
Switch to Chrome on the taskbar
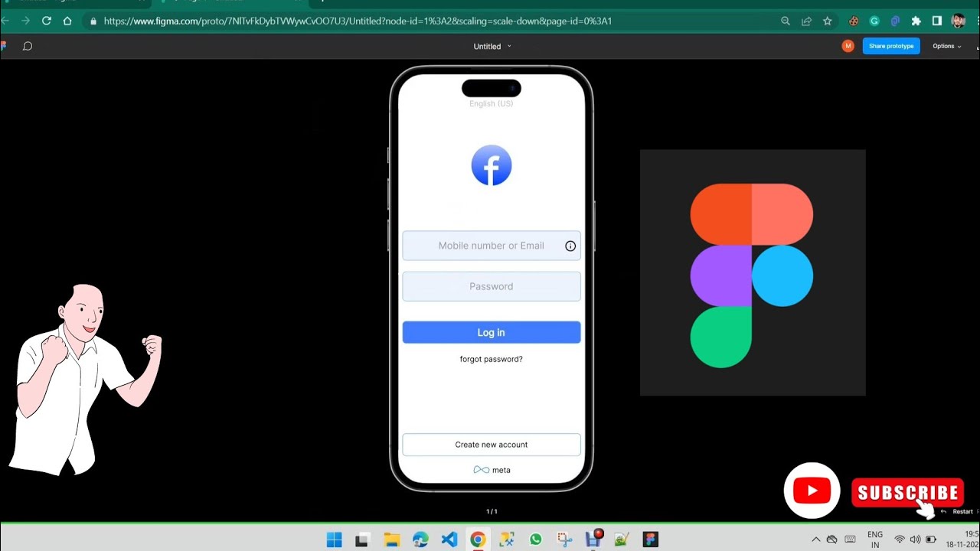tap(478, 540)
